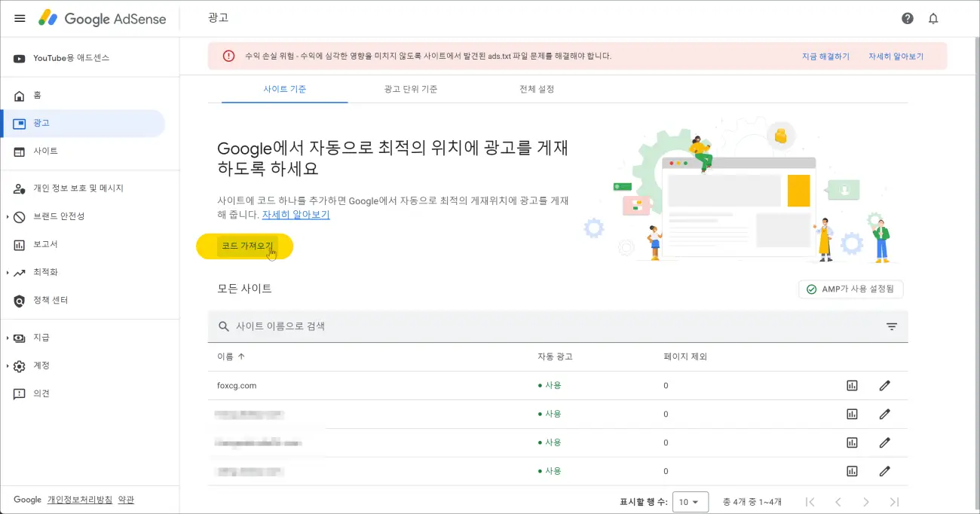Click 지금 해결하기 in the alert
980x514 pixels.
point(825,57)
